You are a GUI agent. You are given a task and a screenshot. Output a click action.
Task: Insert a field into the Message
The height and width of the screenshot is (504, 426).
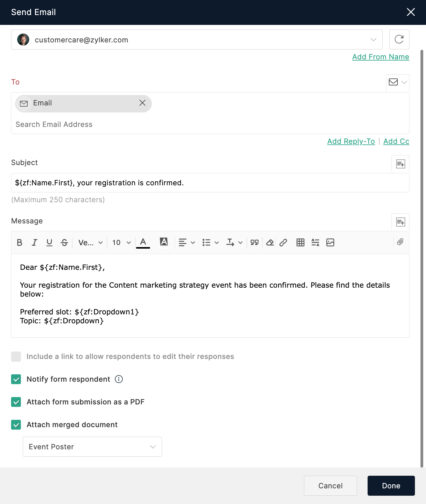[x=400, y=222]
